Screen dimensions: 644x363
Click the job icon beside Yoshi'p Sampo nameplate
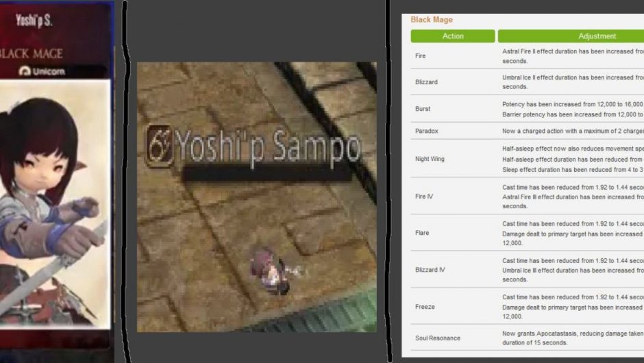160,146
